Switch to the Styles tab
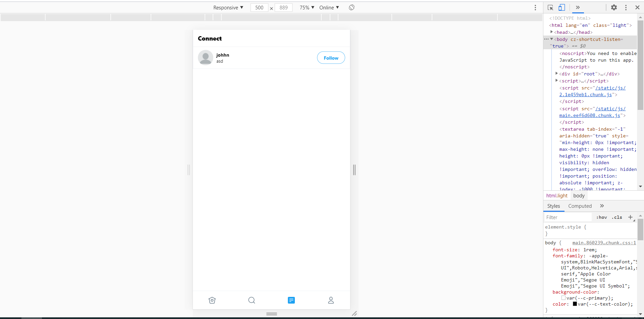 click(553, 206)
